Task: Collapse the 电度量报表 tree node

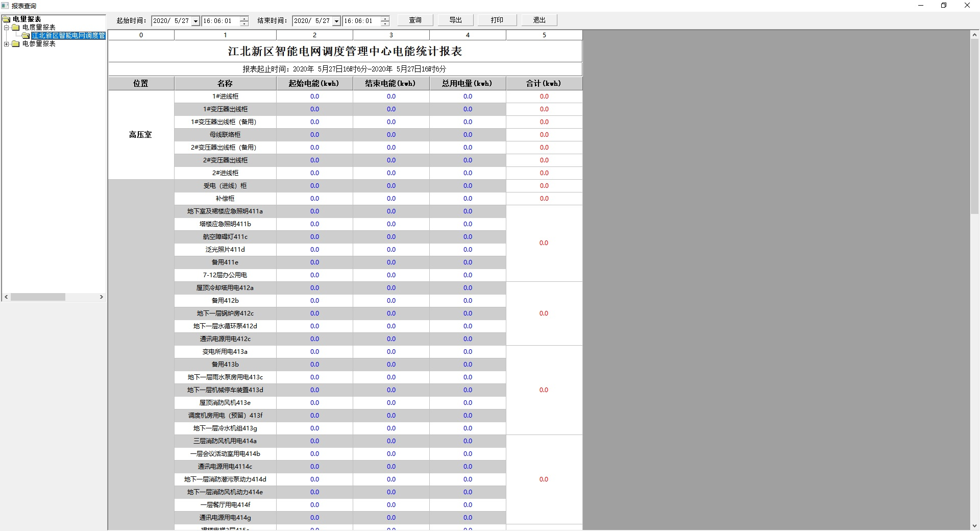Action: coord(7,28)
